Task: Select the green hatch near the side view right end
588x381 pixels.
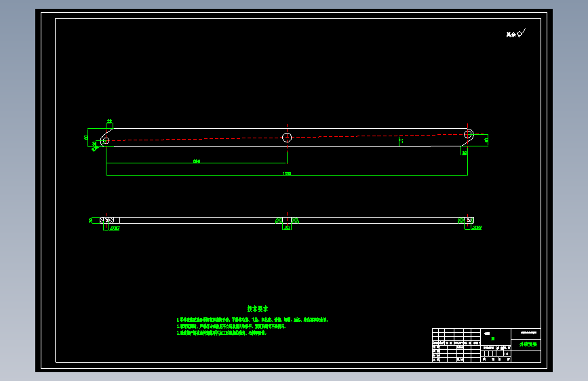Action: pos(461,220)
